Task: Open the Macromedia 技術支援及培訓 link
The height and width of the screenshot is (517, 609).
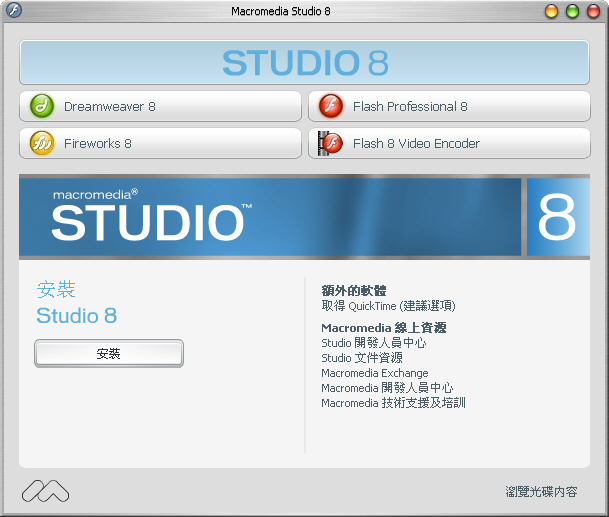Action: tap(393, 403)
